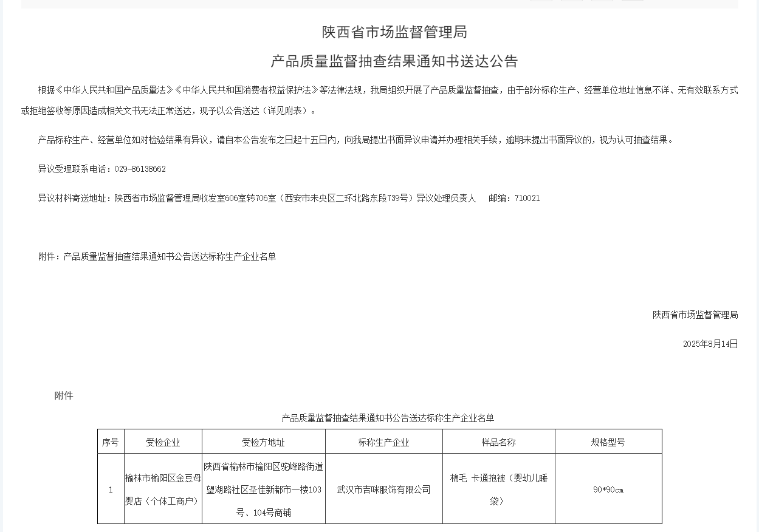Click the 陕西省市场监督管理局 signature on the right
759x532 pixels.
click(695, 315)
